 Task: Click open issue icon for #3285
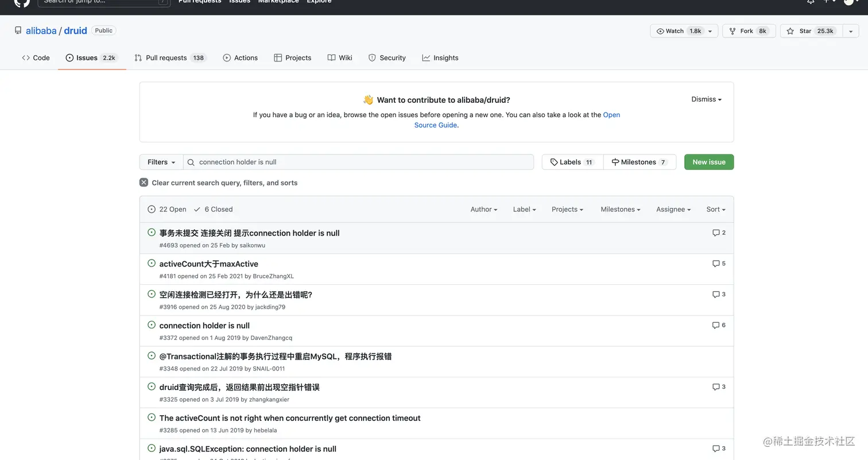tap(152, 418)
